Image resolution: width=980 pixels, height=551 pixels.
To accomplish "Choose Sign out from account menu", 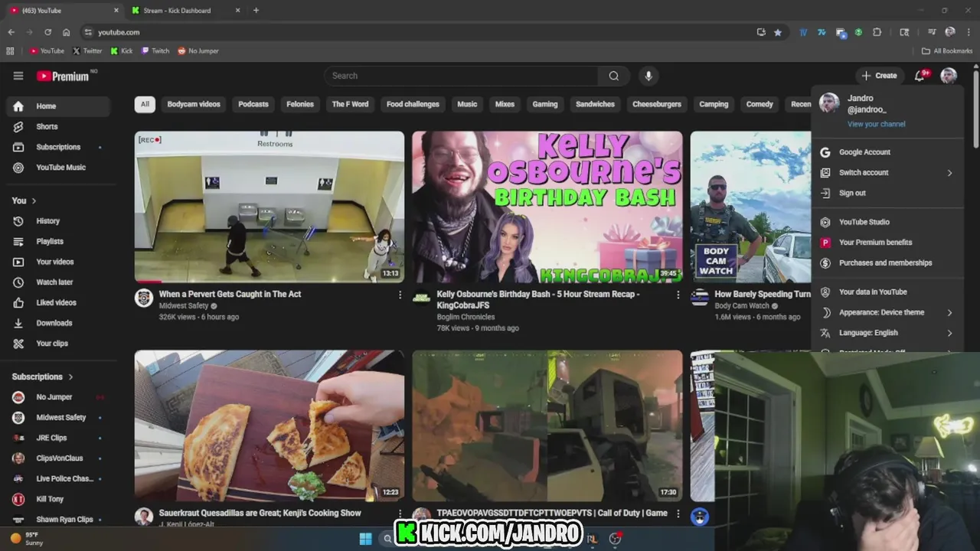I will 887,193.
